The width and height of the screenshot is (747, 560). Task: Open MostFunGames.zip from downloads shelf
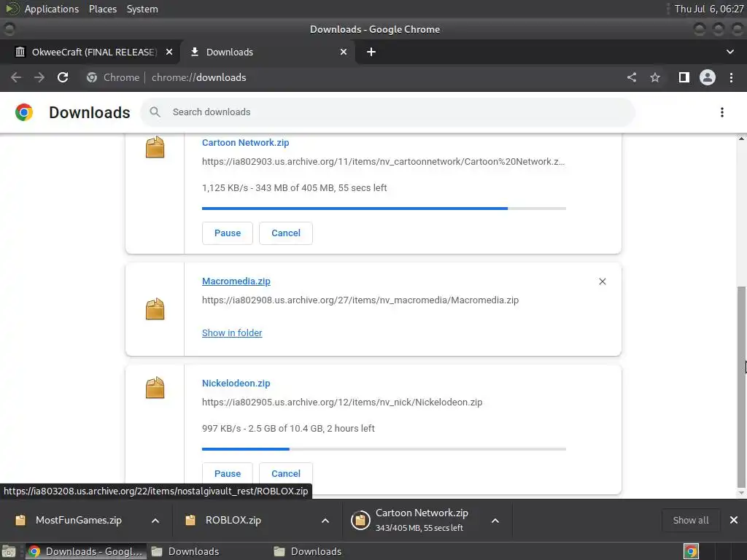coord(79,521)
